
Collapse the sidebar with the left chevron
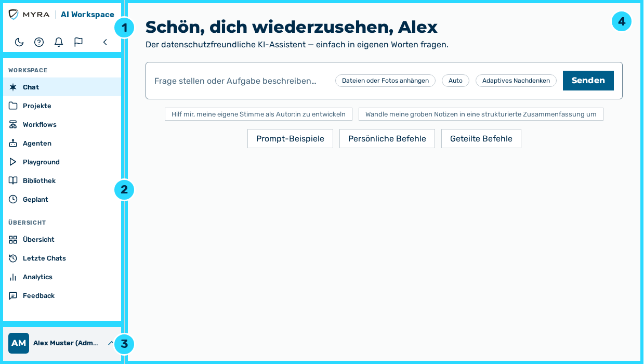tap(105, 42)
